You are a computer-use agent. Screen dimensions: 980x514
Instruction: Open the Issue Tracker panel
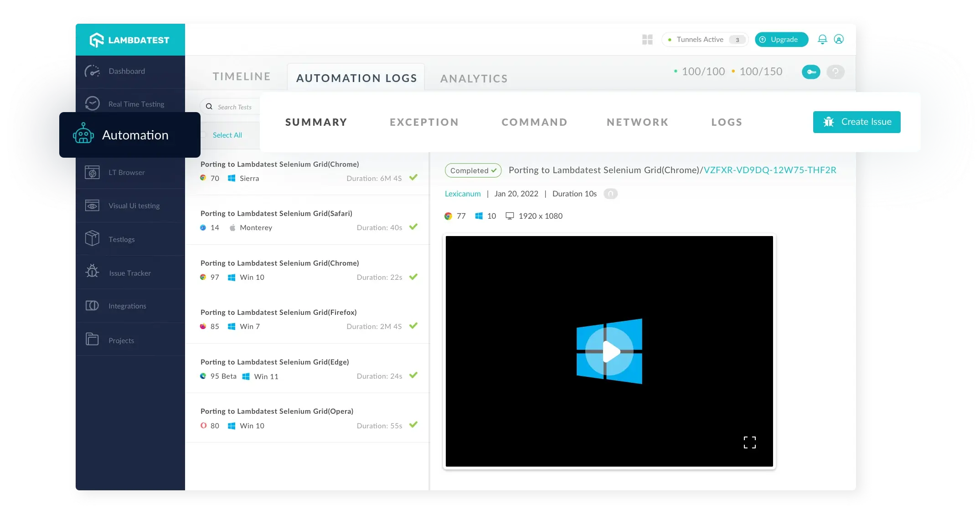coord(129,272)
